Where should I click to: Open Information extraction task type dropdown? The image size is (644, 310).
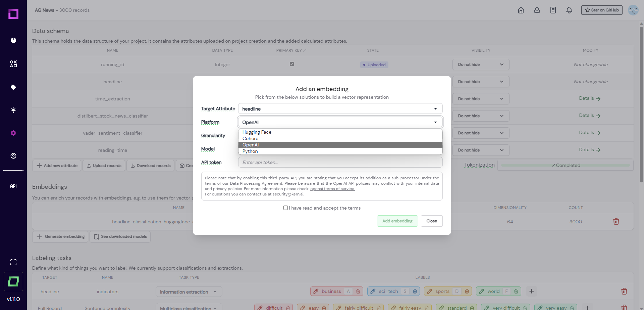(189, 292)
